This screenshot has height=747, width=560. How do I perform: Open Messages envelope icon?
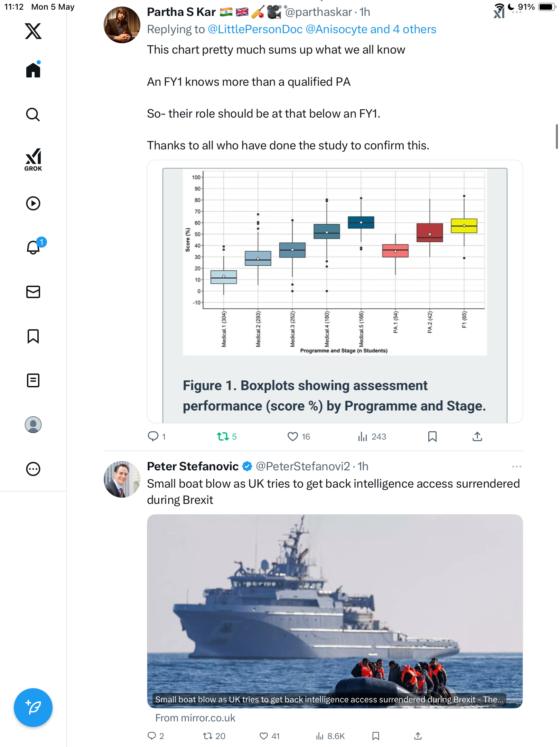[x=33, y=292]
